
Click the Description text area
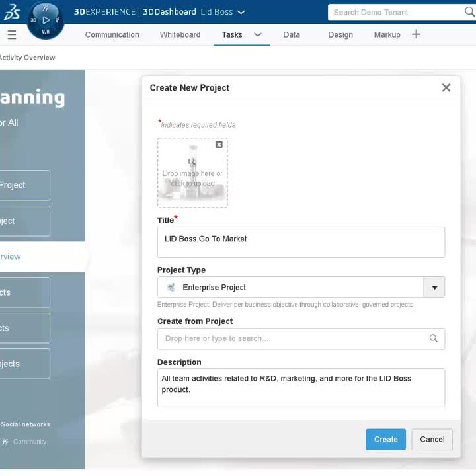click(x=301, y=387)
